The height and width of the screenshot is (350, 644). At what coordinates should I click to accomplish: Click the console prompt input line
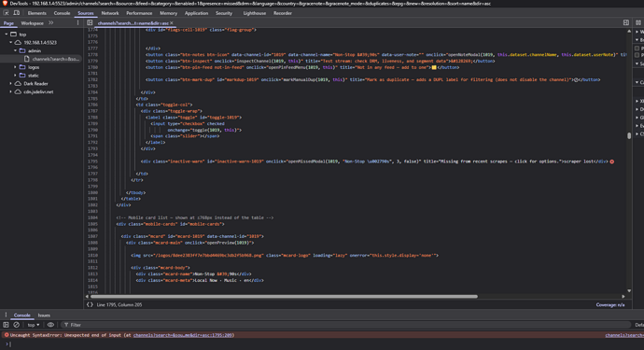click(x=325, y=344)
